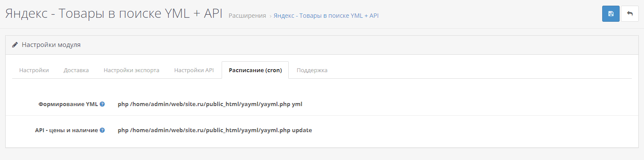Click the main page title heading

pyautogui.click(x=114, y=13)
